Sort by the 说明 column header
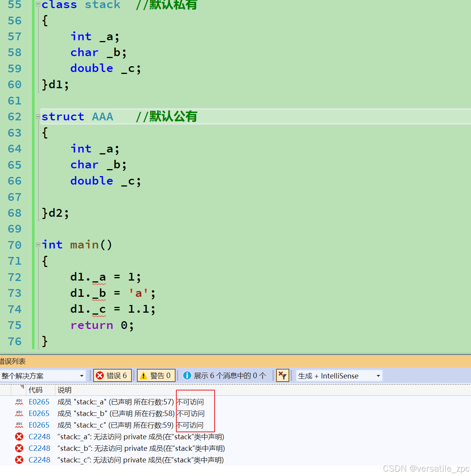 (x=65, y=390)
